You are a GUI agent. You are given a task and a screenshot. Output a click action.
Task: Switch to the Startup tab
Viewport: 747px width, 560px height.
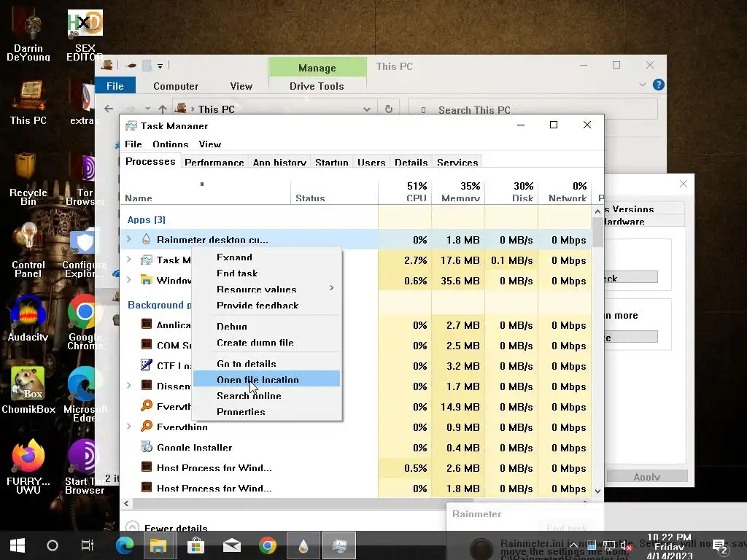(x=332, y=163)
